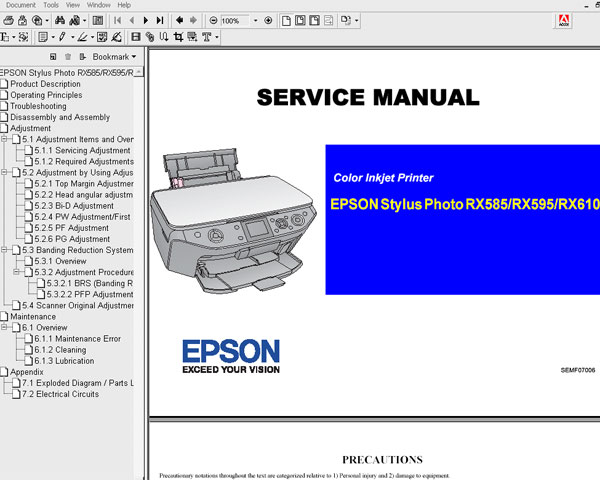Open the Find binoculars tool
The height and width of the screenshot is (480, 600).
[60, 20]
